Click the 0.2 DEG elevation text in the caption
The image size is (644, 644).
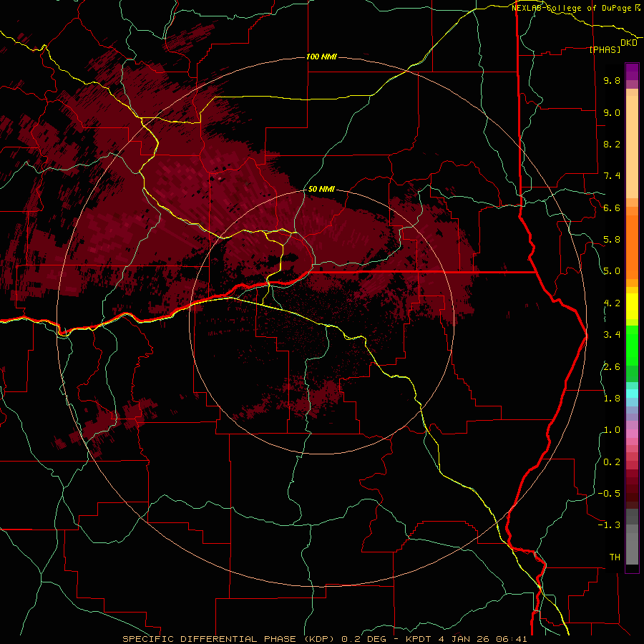364,639
